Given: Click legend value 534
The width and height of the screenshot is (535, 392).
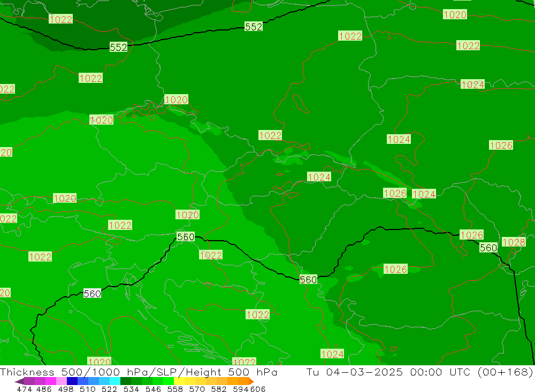Looking at the screenshot, I should tap(131, 389).
